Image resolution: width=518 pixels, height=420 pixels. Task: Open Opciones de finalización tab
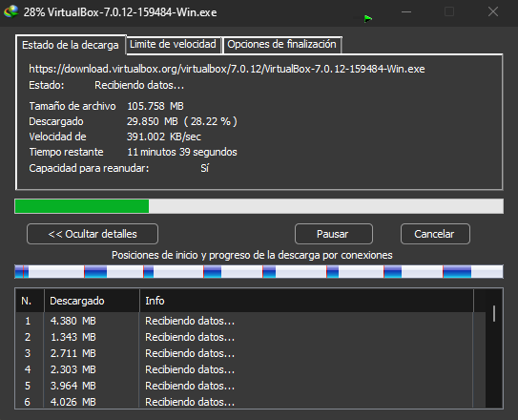(x=281, y=44)
